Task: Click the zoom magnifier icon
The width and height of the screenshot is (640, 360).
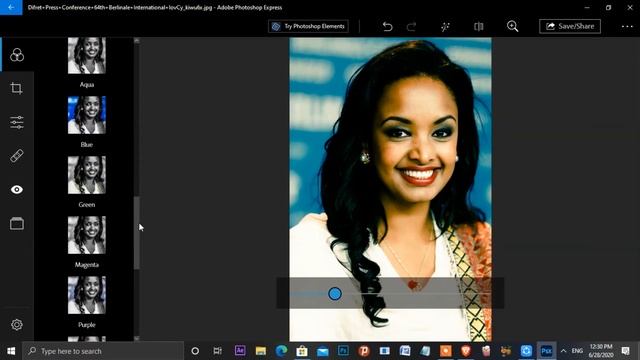Action: click(x=512, y=27)
